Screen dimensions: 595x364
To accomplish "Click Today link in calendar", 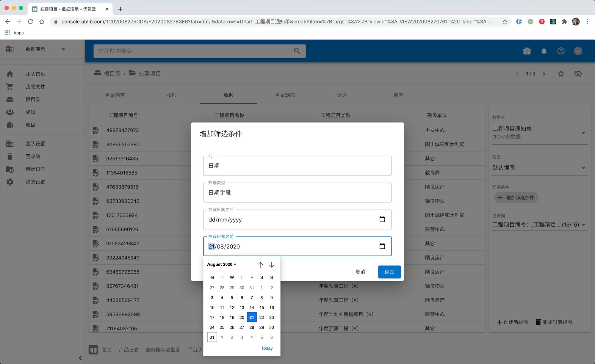I will pyautogui.click(x=267, y=348).
